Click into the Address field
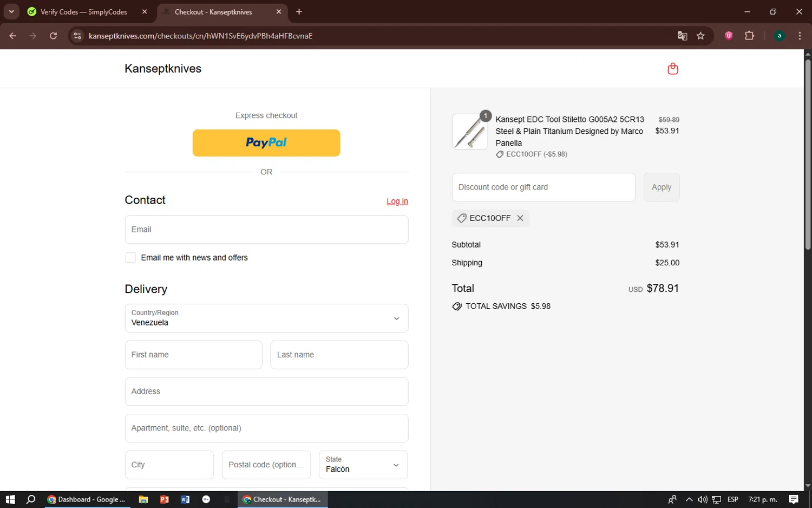Viewport: 812px width, 508px height. pos(266,392)
